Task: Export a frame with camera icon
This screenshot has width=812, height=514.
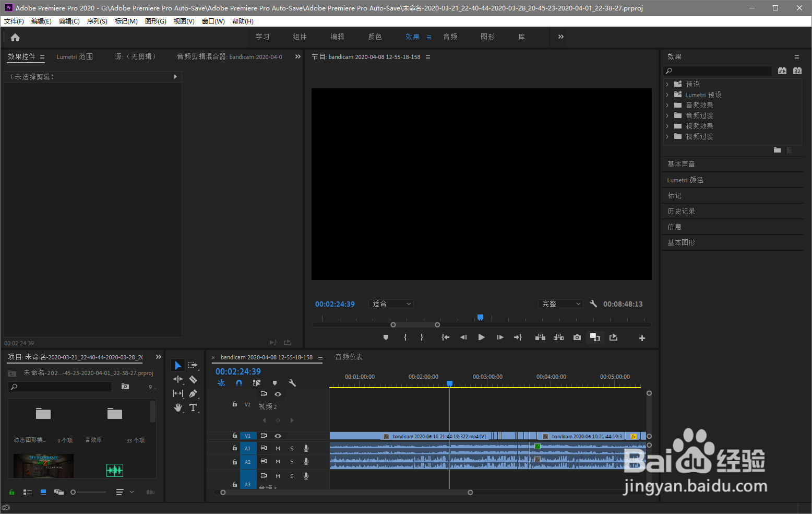Action: coord(577,337)
